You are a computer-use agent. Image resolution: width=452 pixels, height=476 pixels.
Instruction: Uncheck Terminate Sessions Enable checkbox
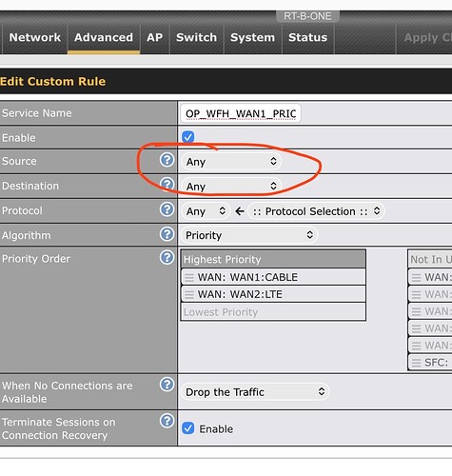pos(188,428)
